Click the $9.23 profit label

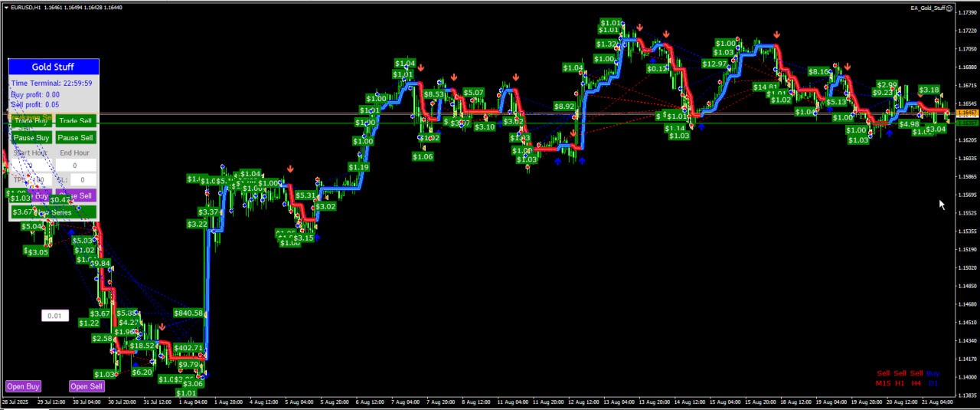click(x=884, y=92)
